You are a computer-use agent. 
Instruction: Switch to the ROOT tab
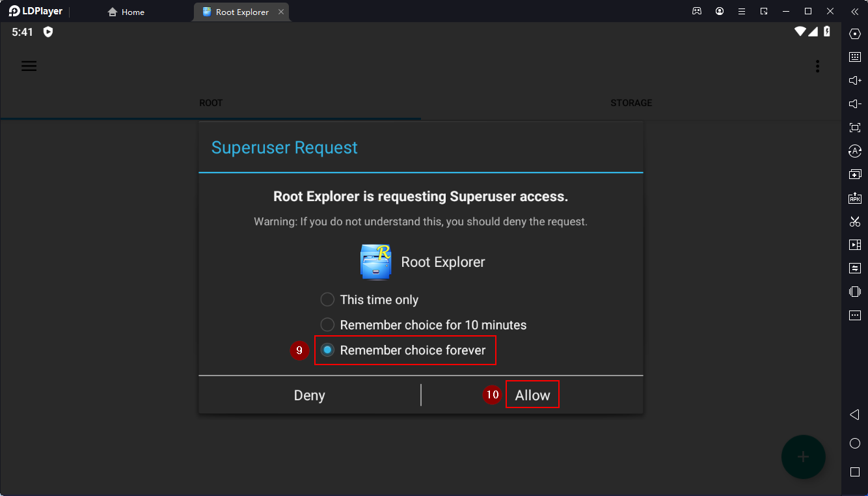coord(211,103)
